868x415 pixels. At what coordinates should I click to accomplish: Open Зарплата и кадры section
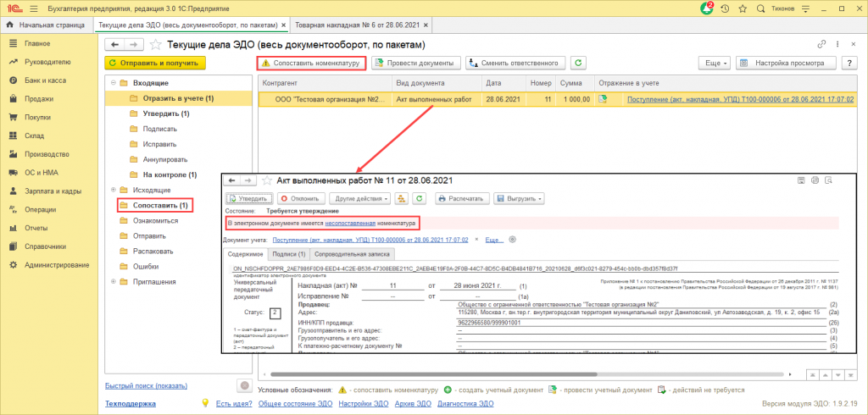click(x=53, y=191)
